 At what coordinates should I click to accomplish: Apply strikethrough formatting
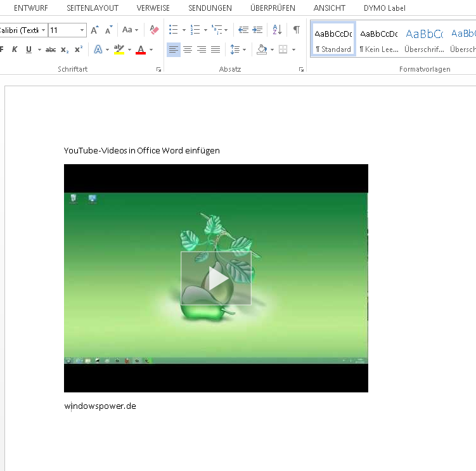[51, 49]
